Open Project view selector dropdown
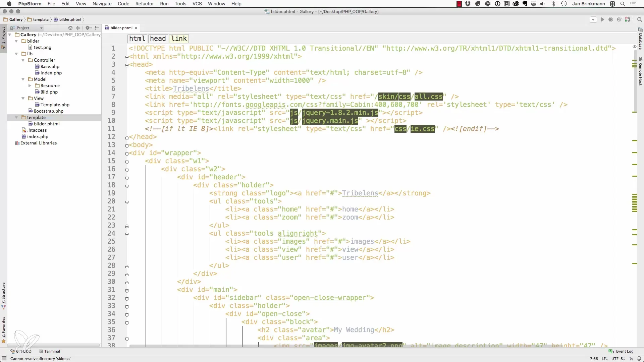The image size is (644, 362). coord(26,28)
